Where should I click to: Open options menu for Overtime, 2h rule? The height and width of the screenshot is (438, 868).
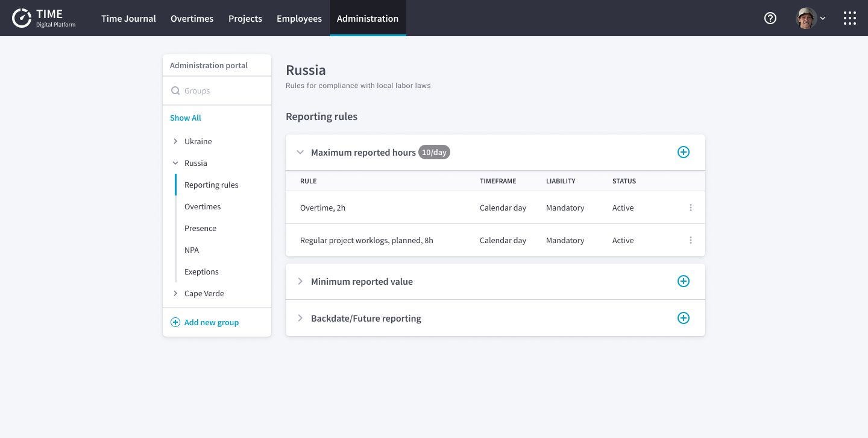[690, 208]
